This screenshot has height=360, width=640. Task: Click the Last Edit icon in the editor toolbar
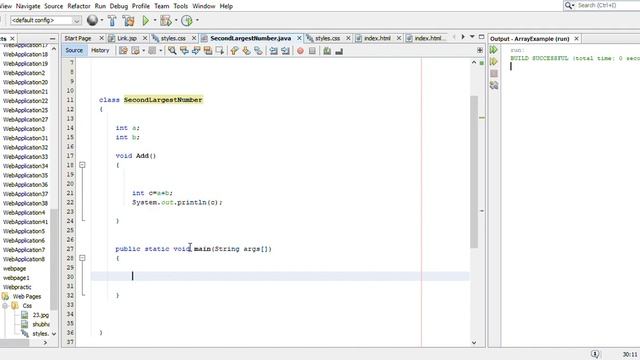pos(123,51)
